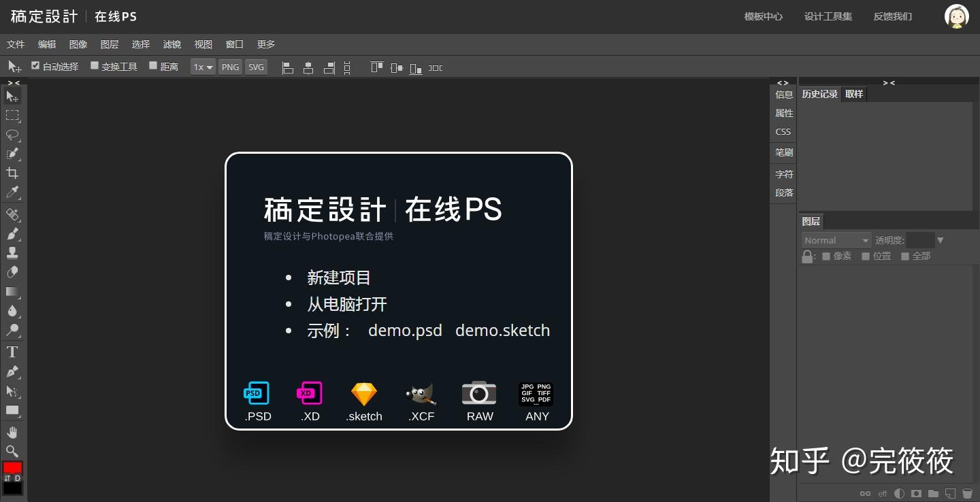Open the 透明度 slider arrow
Viewport: 980px width, 502px height.
coord(941,240)
